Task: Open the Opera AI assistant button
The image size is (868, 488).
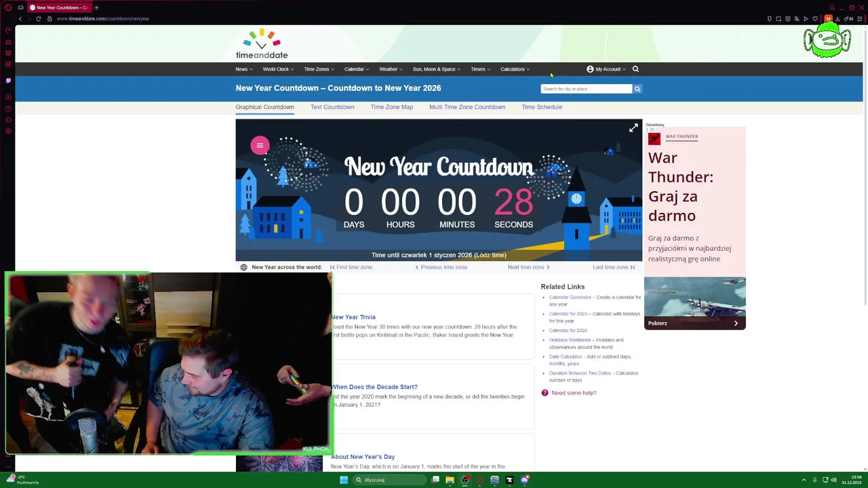Action: (x=849, y=18)
